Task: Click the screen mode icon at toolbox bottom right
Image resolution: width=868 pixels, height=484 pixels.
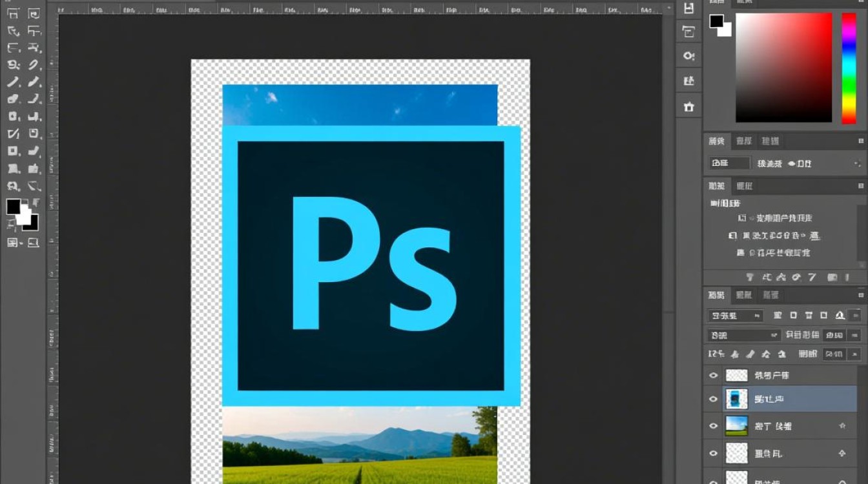Action: pos(34,243)
